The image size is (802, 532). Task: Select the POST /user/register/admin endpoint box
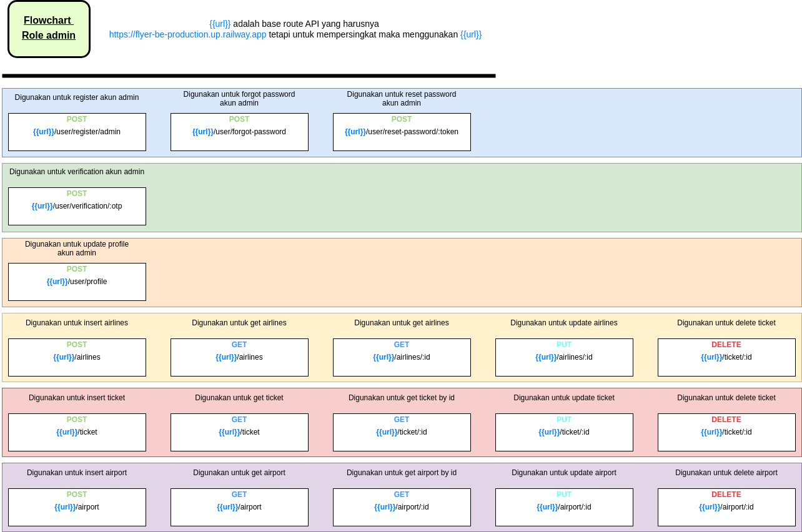(x=77, y=132)
